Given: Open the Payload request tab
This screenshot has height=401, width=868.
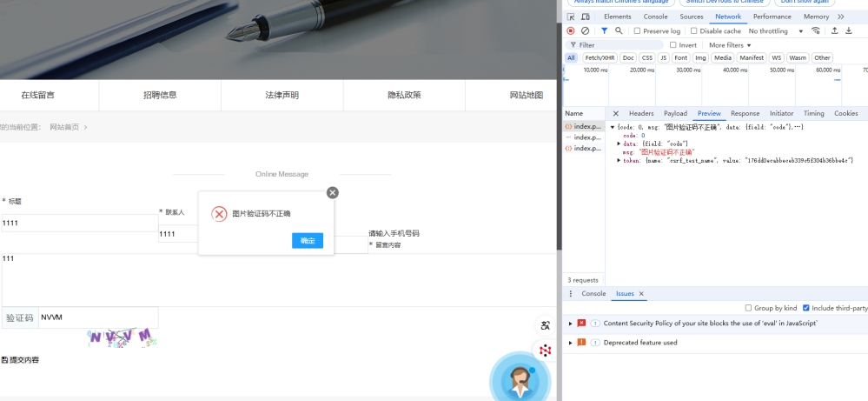Looking at the screenshot, I should [675, 114].
